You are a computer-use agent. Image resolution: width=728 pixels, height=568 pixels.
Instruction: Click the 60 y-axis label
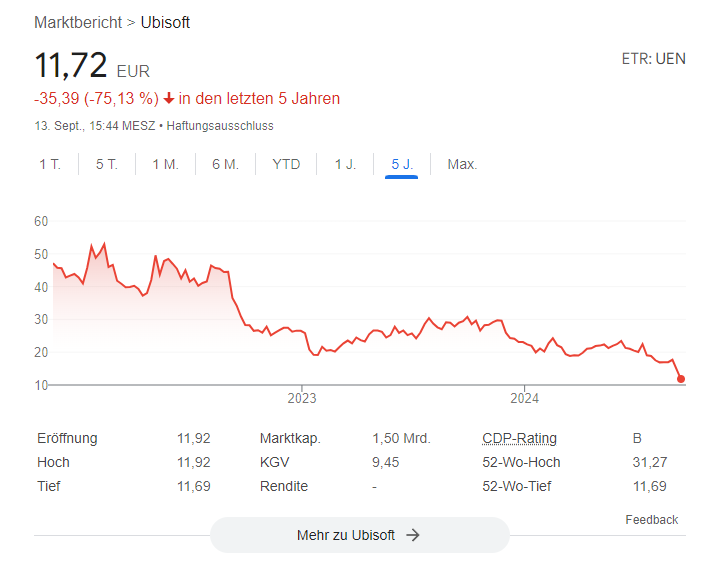tap(41, 222)
